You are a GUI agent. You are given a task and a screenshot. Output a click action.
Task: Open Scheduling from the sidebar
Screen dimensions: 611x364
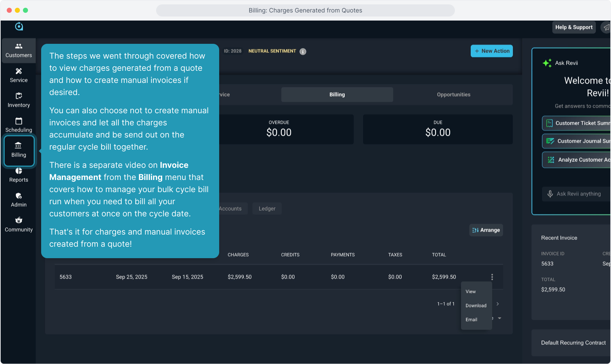(x=19, y=125)
